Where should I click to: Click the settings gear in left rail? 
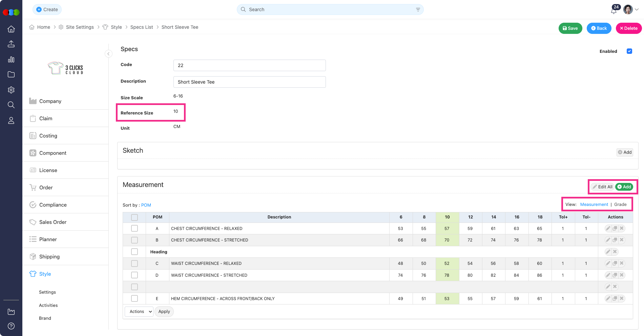click(11, 90)
